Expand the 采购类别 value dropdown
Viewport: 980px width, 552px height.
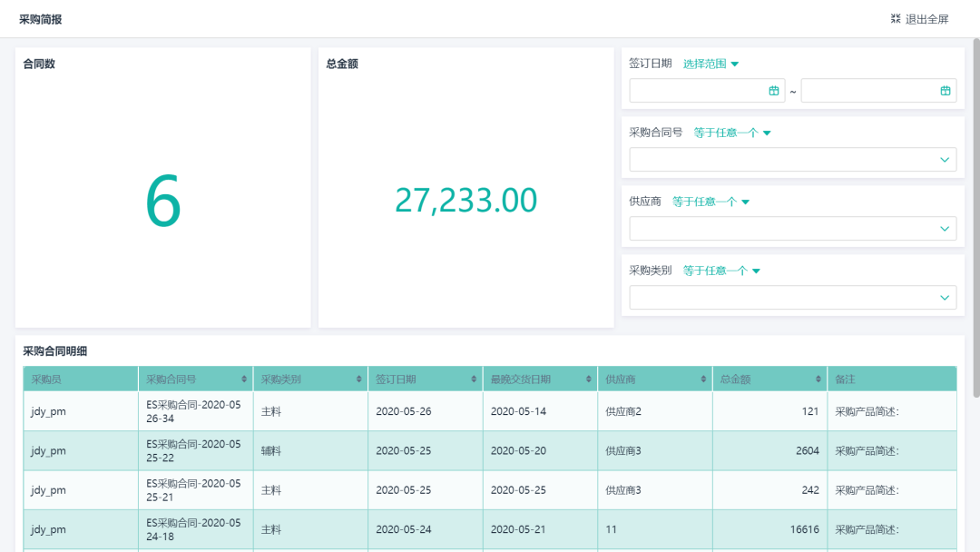click(x=793, y=297)
